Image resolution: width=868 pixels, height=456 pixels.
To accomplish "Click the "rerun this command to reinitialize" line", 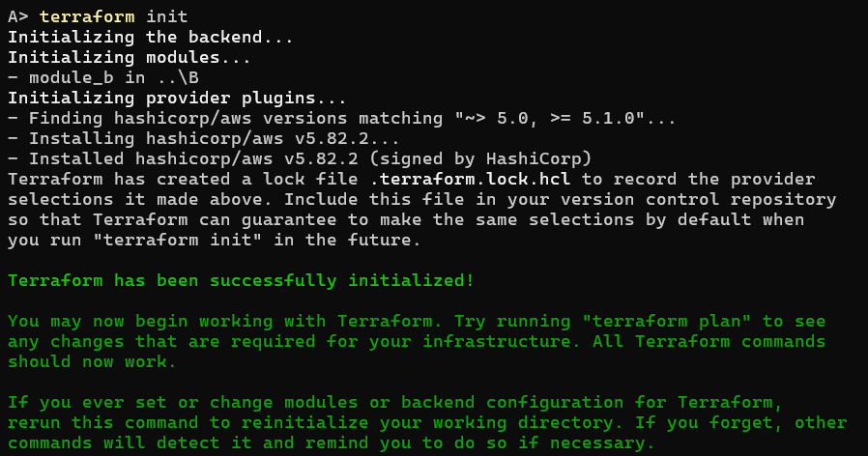I will pos(193,423).
